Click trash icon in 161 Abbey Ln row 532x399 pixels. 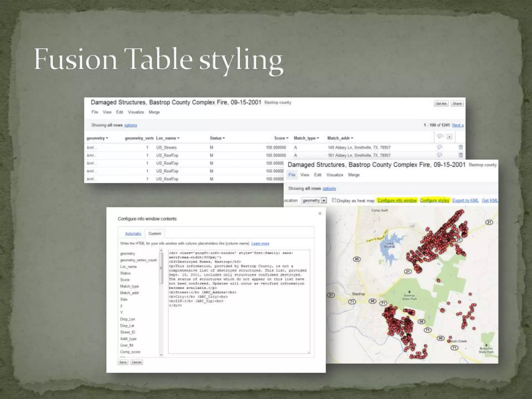(x=461, y=155)
